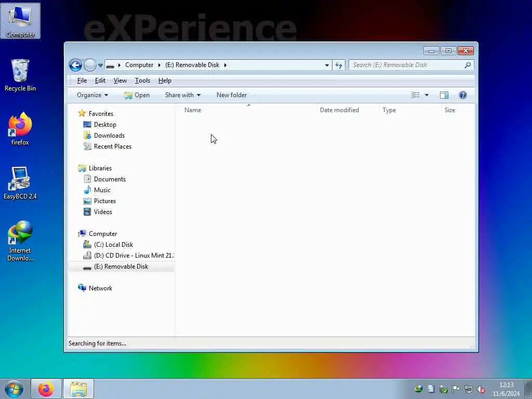Click the Back navigation arrow button
The image size is (532, 399).
[75, 65]
